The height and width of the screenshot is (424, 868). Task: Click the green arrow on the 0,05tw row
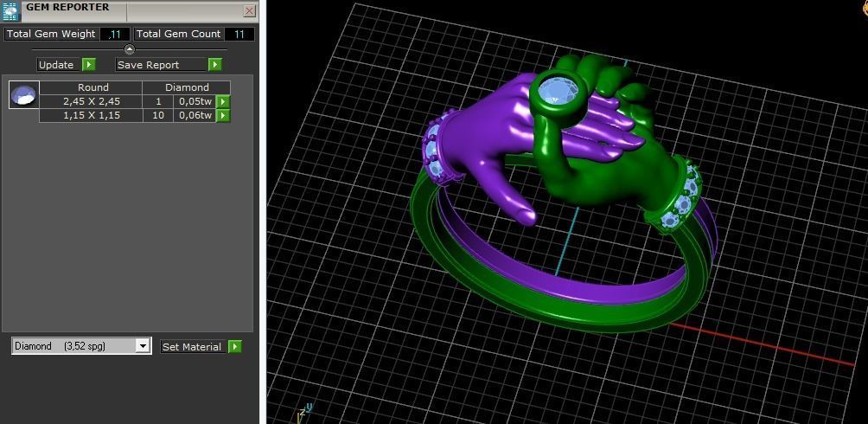point(223,101)
